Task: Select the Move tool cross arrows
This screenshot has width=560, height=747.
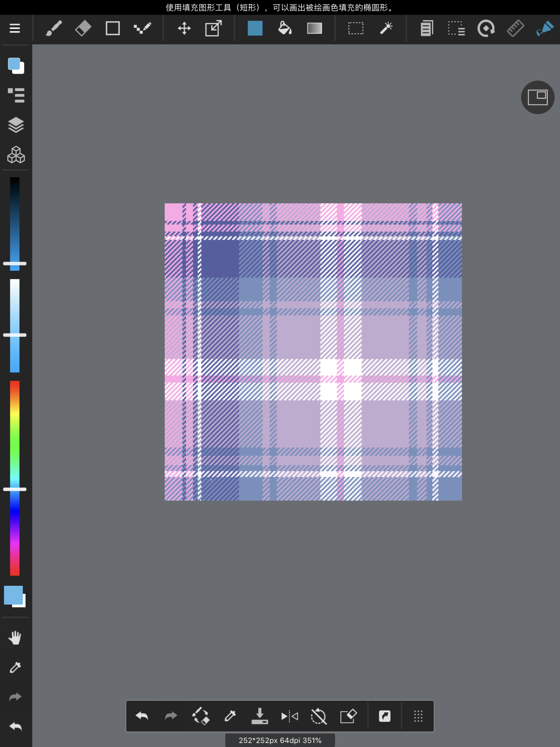Action: coord(184,28)
